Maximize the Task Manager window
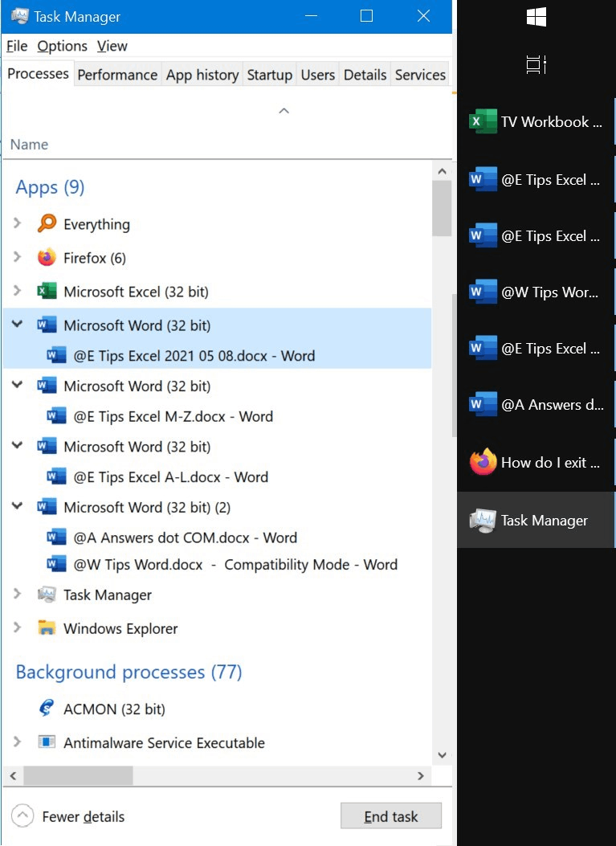 point(366,15)
